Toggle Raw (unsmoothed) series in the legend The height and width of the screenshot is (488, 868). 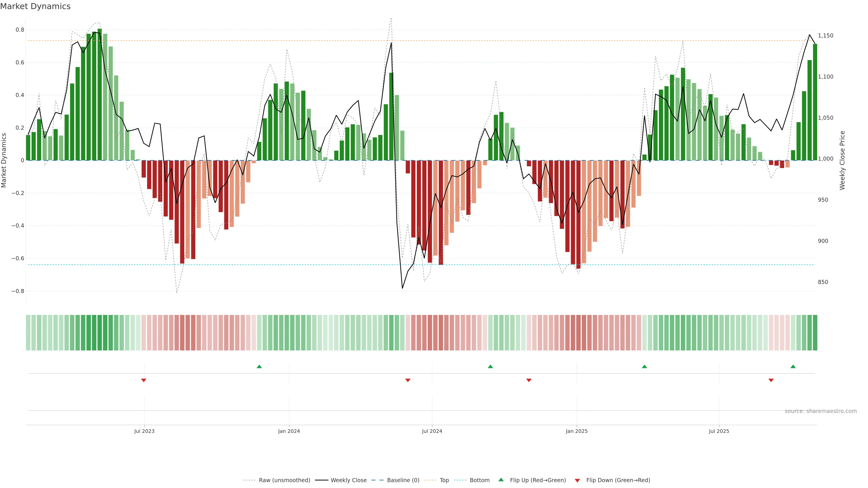284,480
